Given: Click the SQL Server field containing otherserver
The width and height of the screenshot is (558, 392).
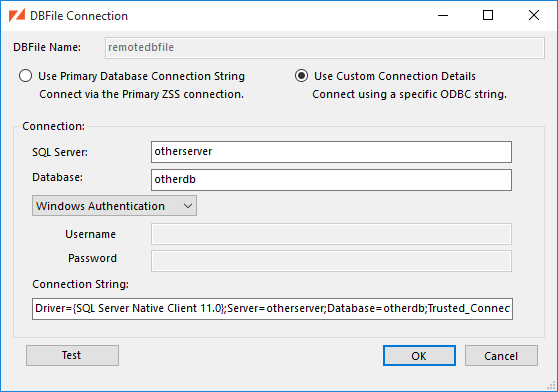Looking at the screenshot, I should coord(331,152).
